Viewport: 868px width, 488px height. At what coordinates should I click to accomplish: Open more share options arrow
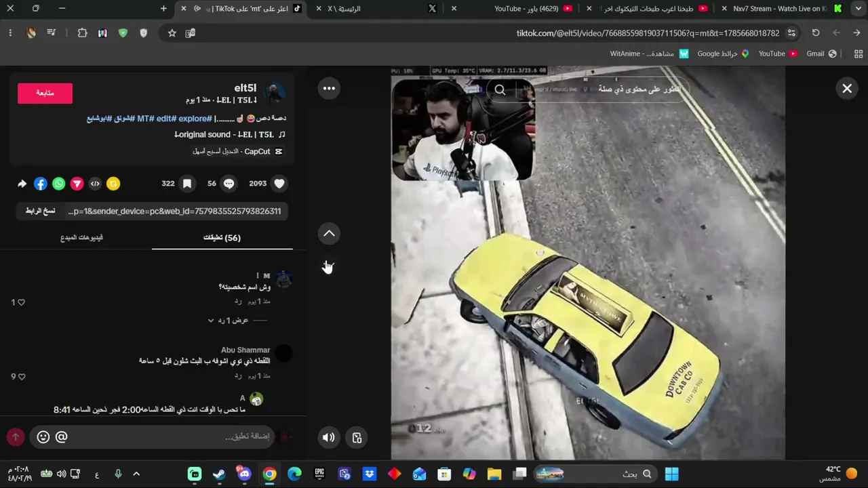click(x=22, y=184)
